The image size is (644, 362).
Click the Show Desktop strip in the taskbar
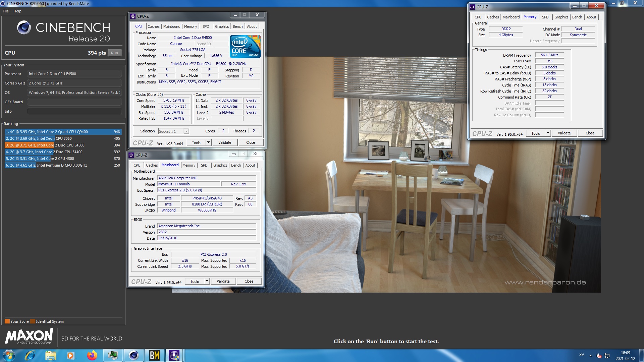tap(641, 355)
